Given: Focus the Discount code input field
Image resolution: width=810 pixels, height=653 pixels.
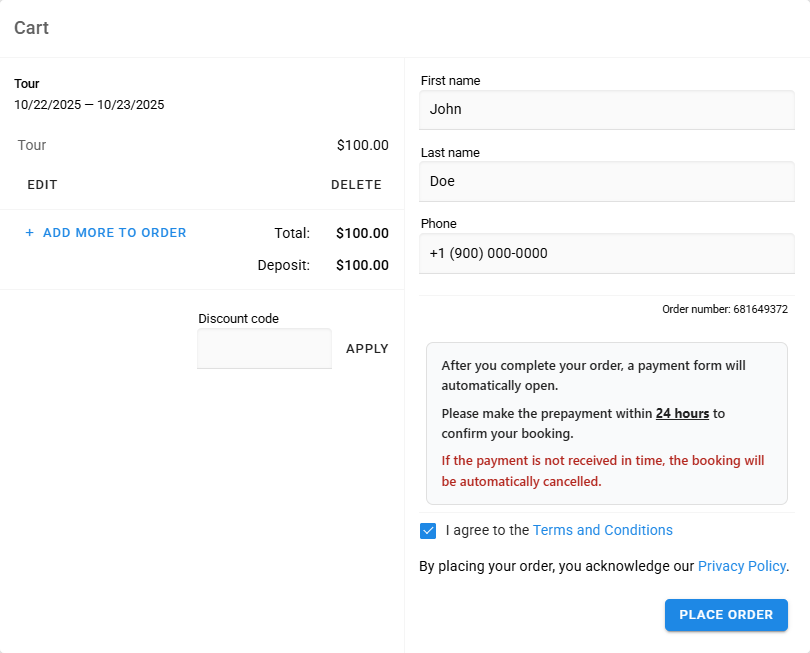Looking at the screenshot, I should tap(264, 349).
